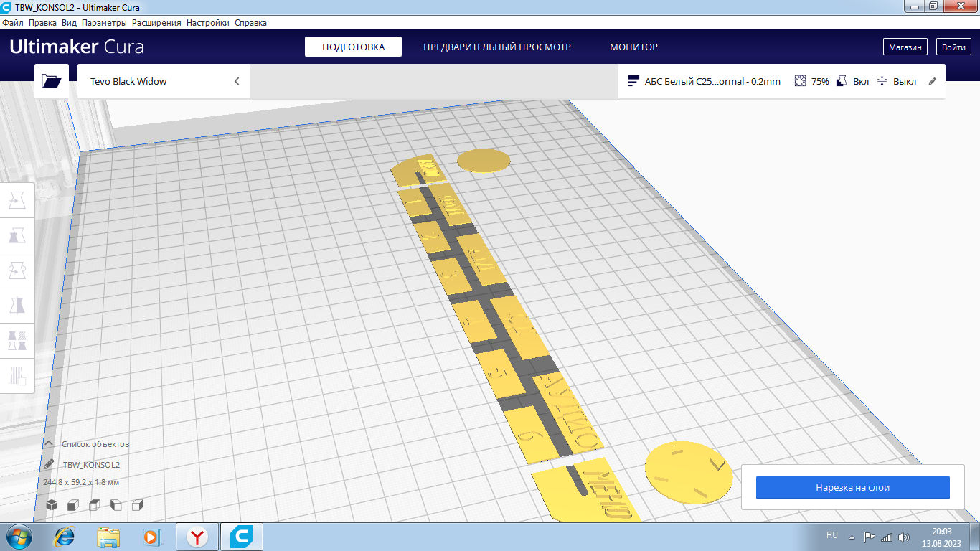Viewport: 980px width, 551px height.
Task: Select the Move tool in left toolbar
Action: pos(17,202)
